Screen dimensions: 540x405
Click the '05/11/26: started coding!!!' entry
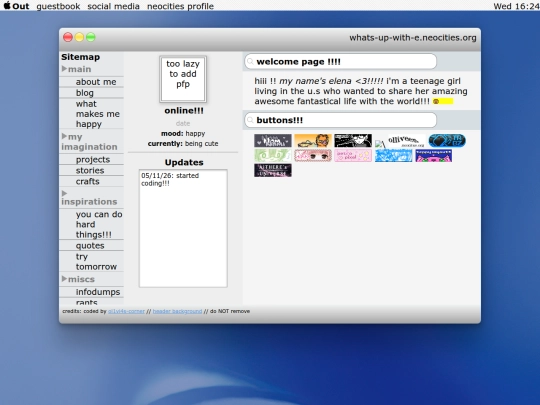pos(170,179)
